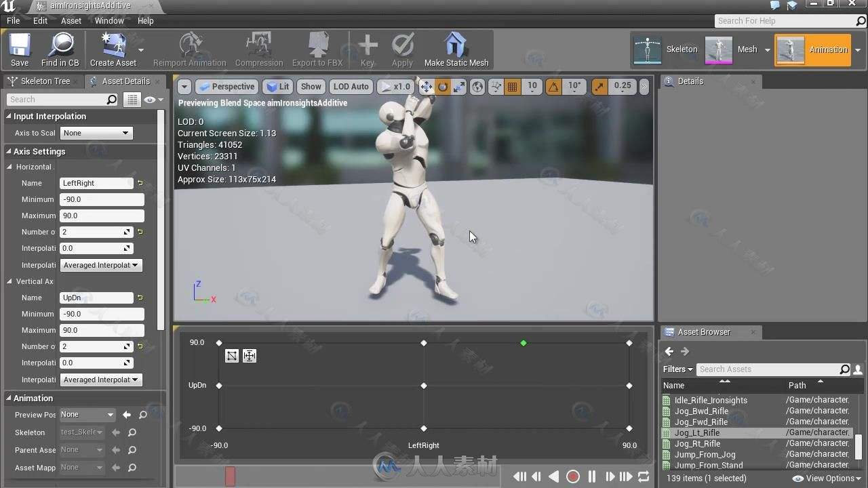Open the Window menu
Screen dimensions: 868x488
click(109, 20)
